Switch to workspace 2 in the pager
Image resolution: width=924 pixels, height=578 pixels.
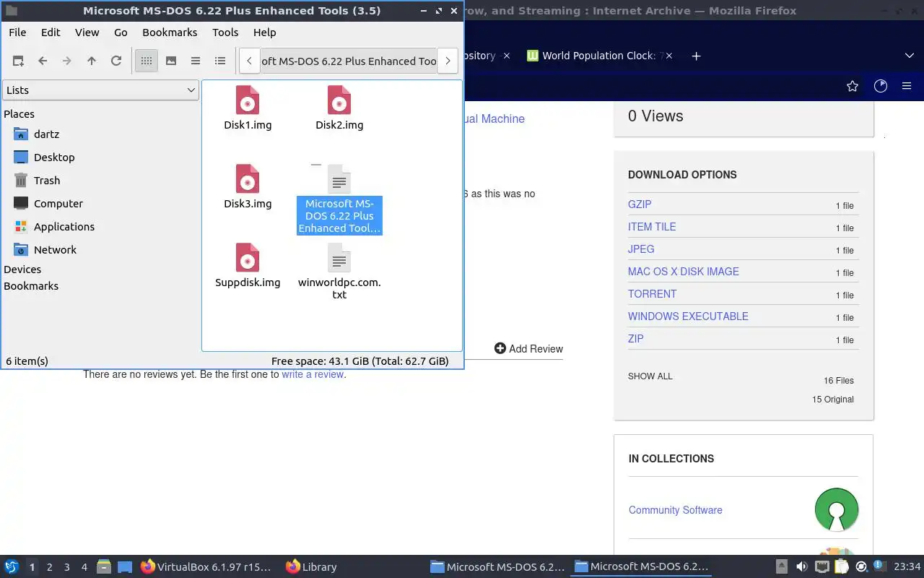(x=50, y=567)
